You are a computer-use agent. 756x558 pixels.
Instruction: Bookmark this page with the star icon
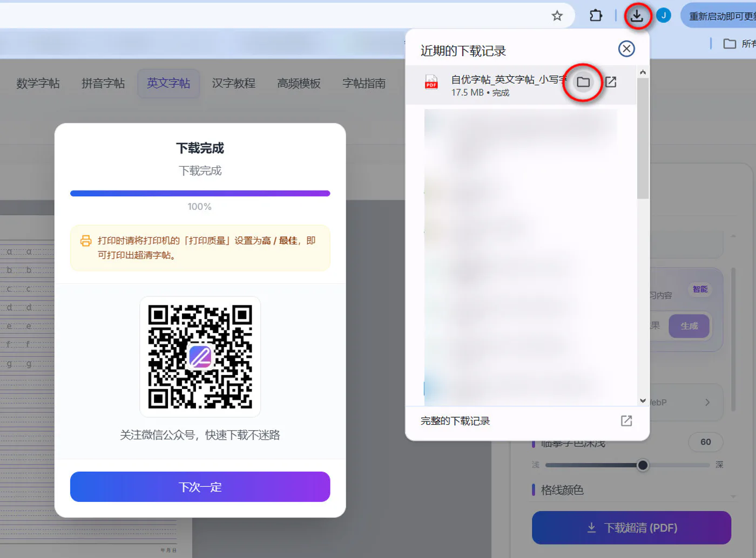557,16
